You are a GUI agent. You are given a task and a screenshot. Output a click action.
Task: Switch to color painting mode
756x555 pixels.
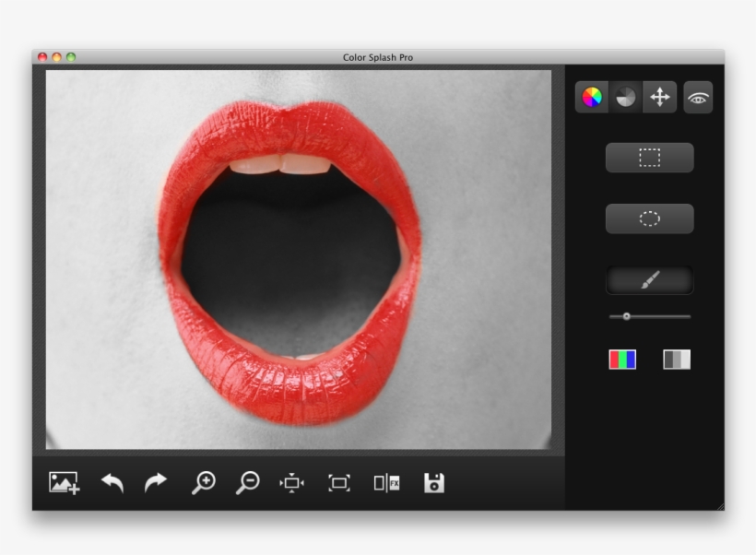coord(621,360)
